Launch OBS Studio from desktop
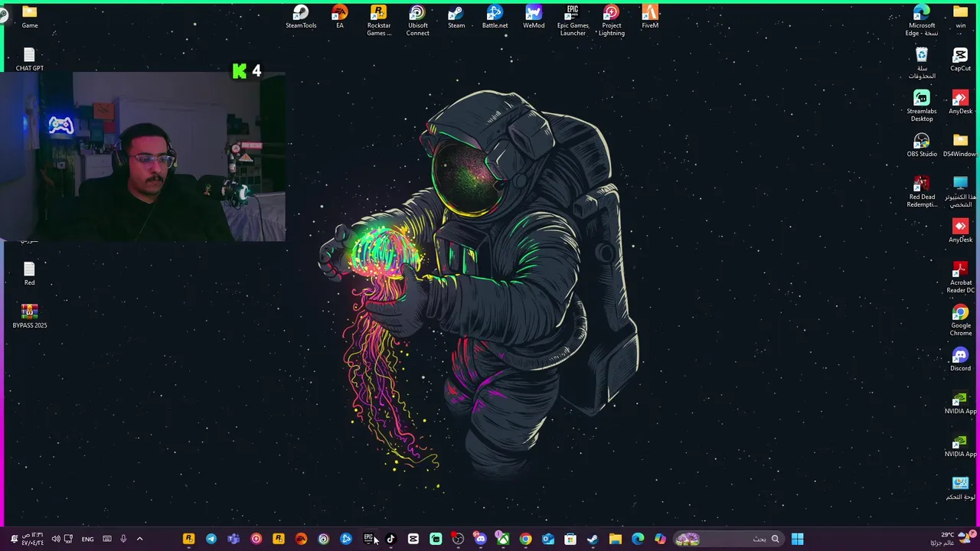The width and height of the screenshot is (980, 551). pyautogui.click(x=922, y=145)
